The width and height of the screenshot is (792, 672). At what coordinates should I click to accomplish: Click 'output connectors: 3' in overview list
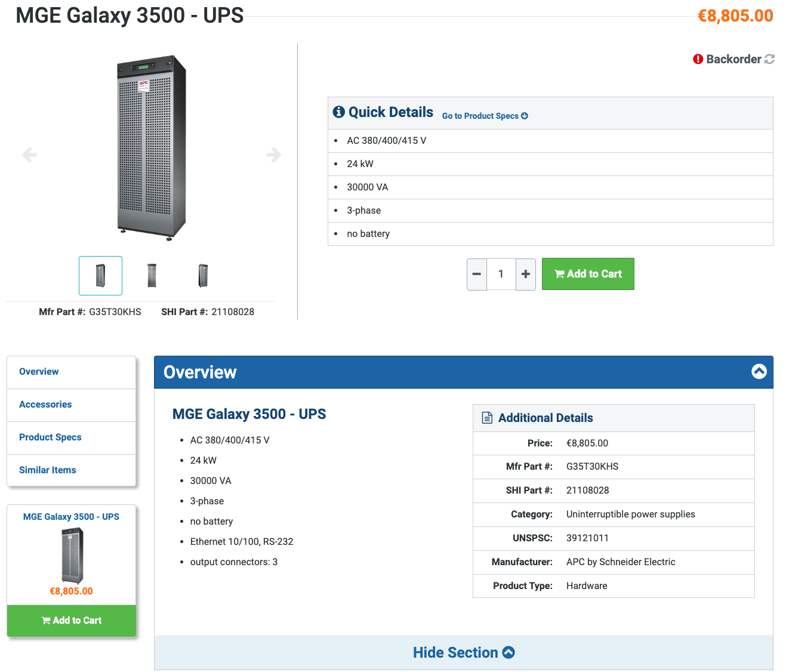[x=234, y=562]
